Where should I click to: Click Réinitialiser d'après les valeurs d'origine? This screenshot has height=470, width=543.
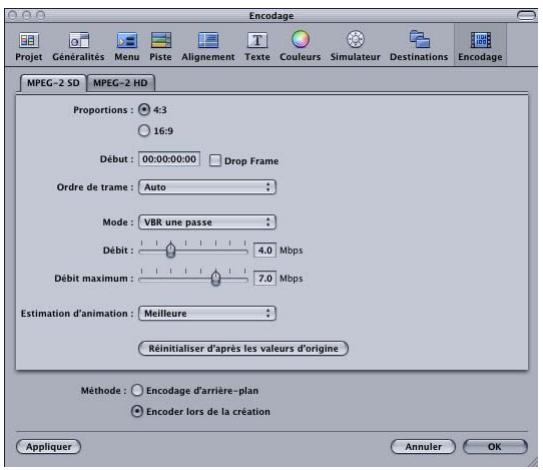(243, 348)
